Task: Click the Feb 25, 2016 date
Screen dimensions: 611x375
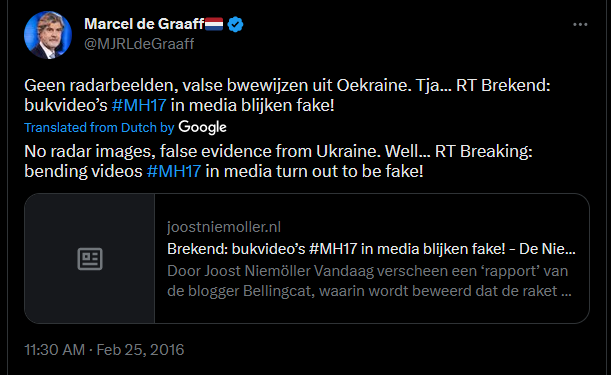Action: pyautogui.click(x=140, y=350)
